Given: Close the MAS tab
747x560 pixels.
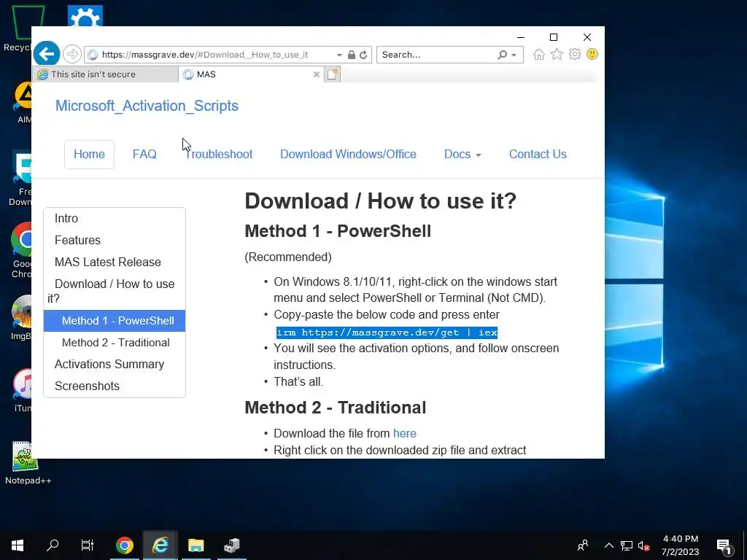Looking at the screenshot, I should [316, 74].
